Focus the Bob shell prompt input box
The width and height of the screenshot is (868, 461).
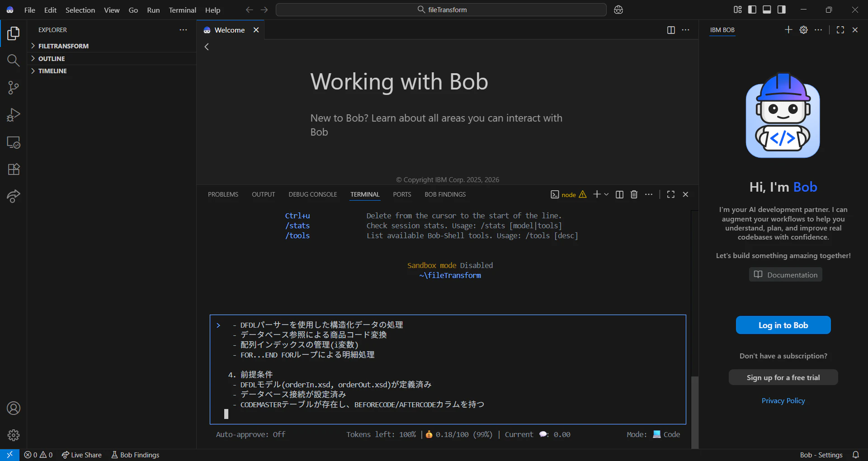(x=448, y=369)
